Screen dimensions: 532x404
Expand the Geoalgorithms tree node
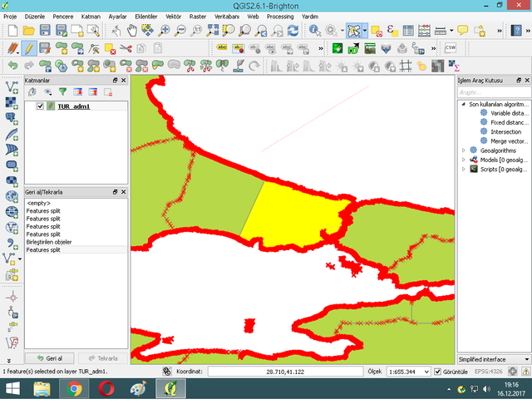(464, 150)
